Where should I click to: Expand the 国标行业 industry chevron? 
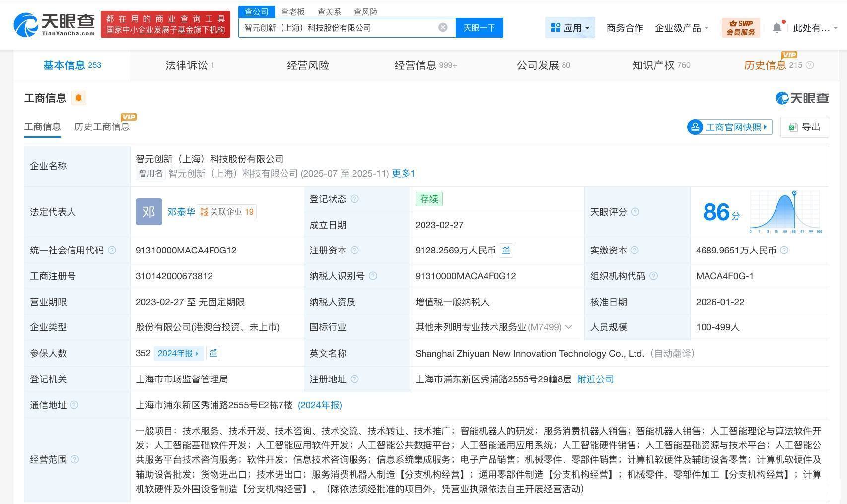point(569,327)
